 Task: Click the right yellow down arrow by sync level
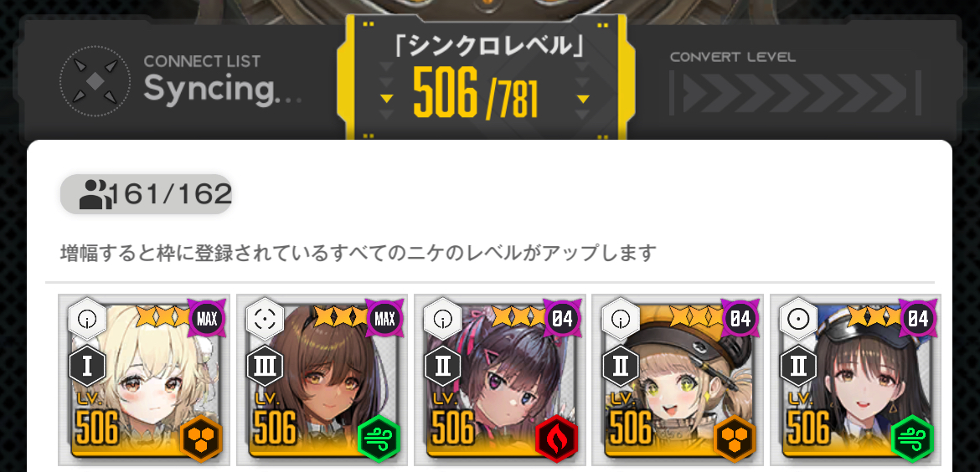(584, 99)
